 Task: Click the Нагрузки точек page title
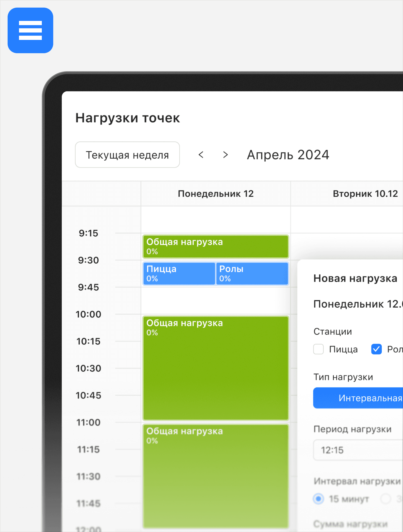pos(128,118)
